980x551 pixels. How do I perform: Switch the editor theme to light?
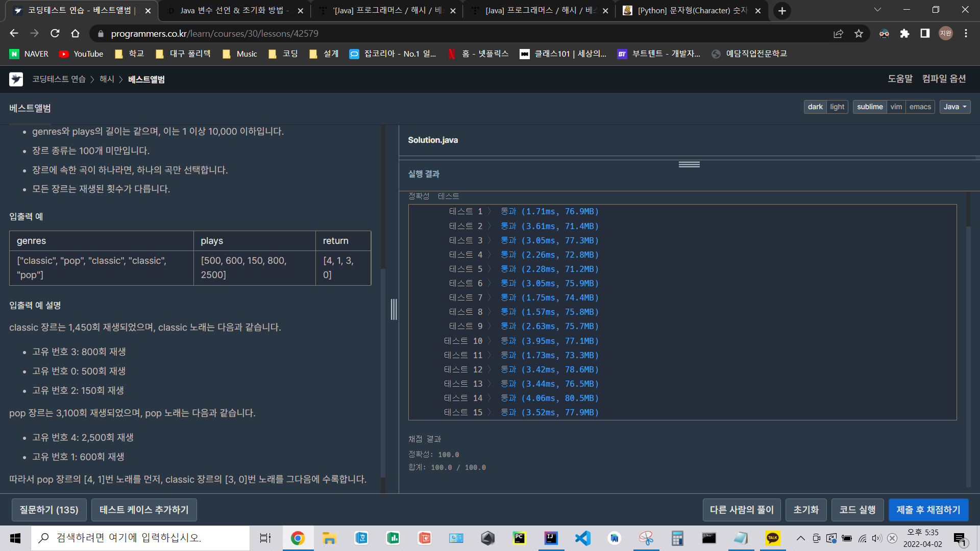coord(837,107)
